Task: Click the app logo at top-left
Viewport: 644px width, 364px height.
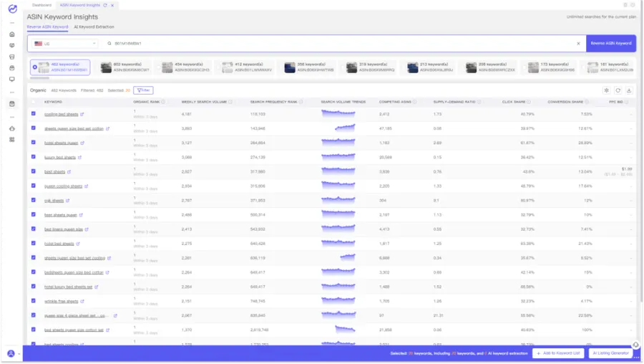Action: point(13,9)
